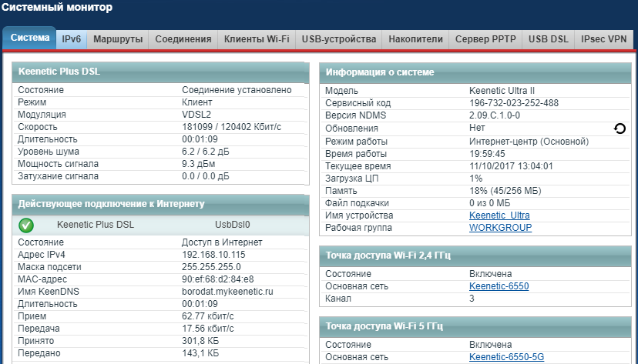Click the Информация о системе panel header
The width and height of the screenshot is (638, 364).
click(379, 72)
